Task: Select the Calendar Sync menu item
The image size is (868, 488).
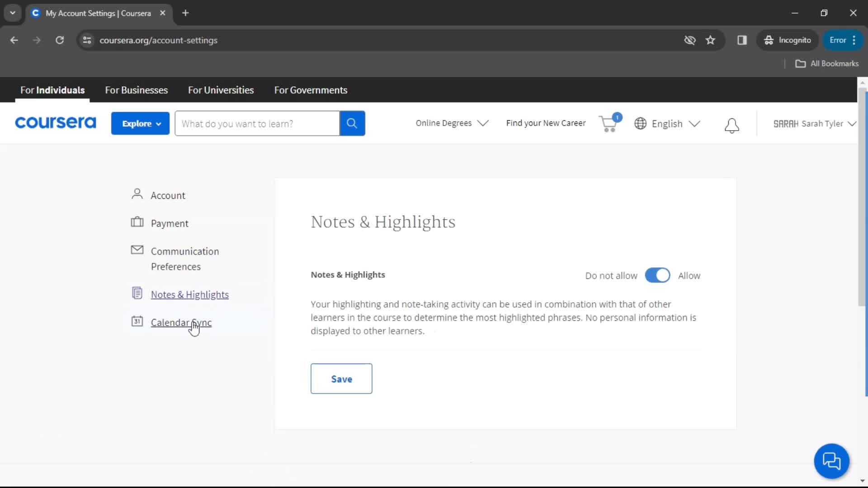Action: (x=181, y=322)
